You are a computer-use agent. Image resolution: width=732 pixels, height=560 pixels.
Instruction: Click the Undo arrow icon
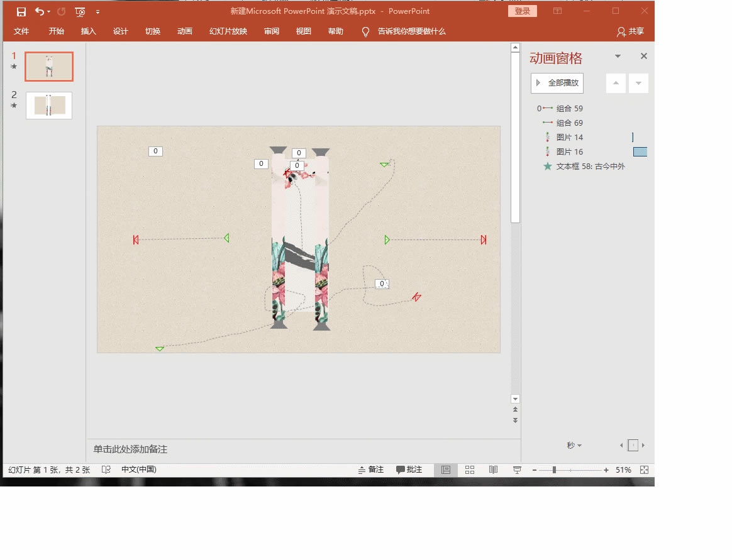pos(40,11)
